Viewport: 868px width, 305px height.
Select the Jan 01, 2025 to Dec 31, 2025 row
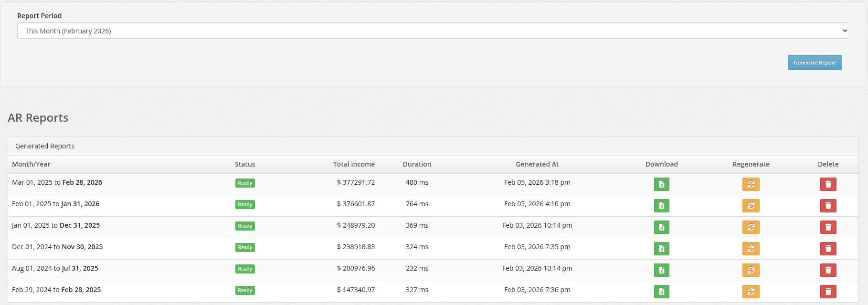(x=433, y=227)
